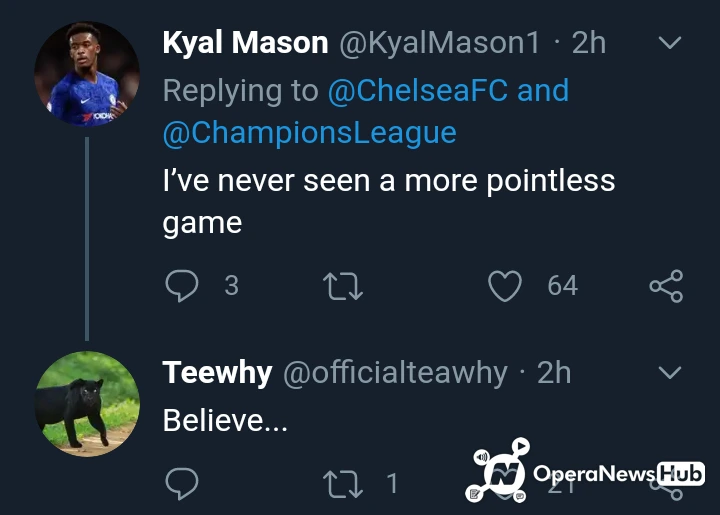This screenshot has height=515, width=720.
Task: Retweet Kyal Mason's tweet
Action: [x=343, y=286]
